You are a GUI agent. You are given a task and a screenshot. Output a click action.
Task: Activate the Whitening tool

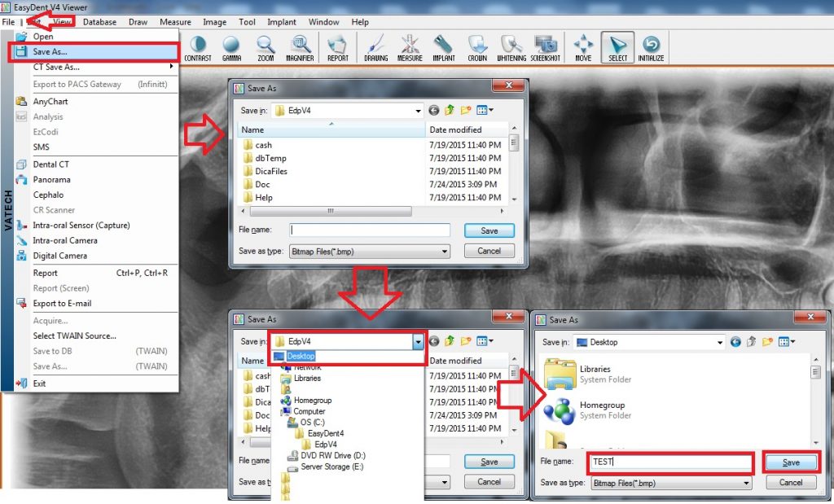(x=511, y=48)
